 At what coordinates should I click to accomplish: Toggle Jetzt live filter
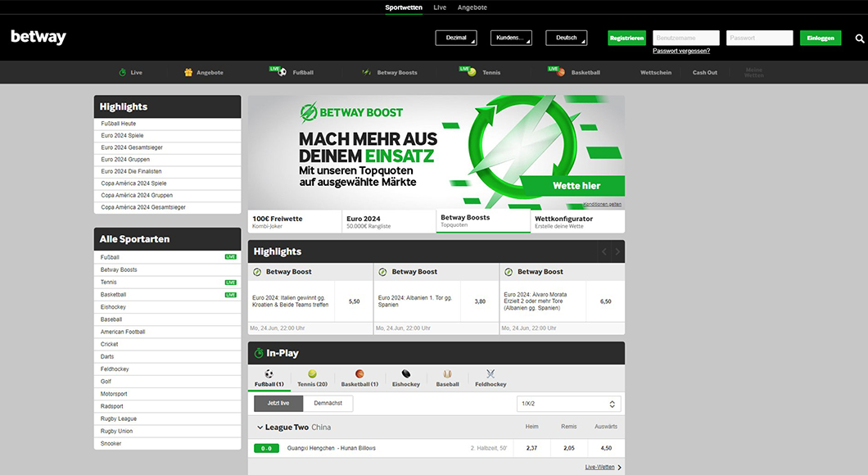tap(278, 404)
